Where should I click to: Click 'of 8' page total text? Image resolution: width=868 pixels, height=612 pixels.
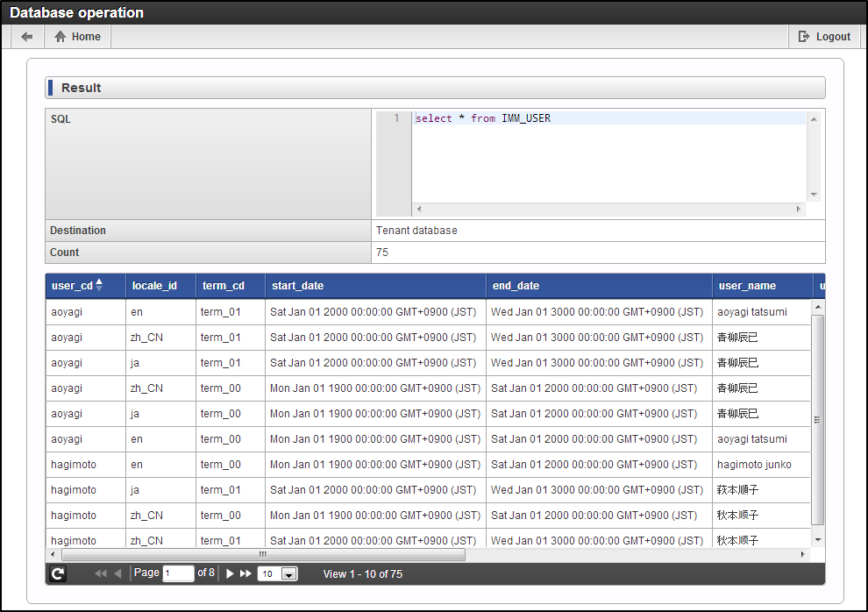point(206,573)
